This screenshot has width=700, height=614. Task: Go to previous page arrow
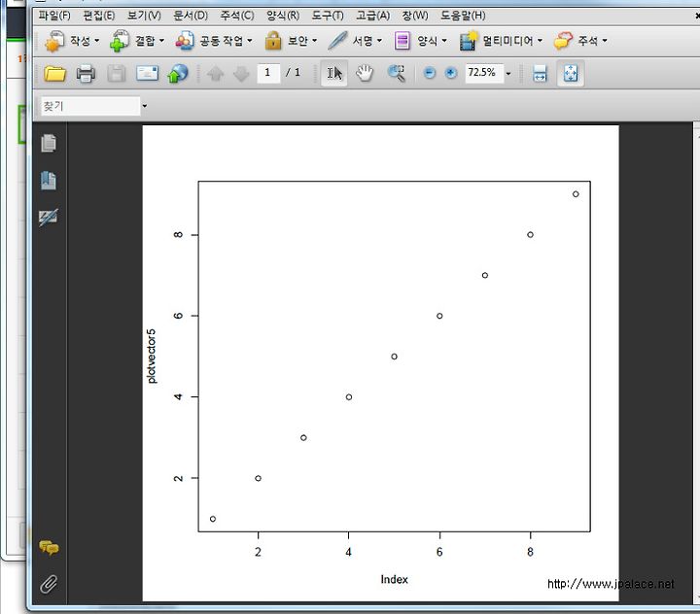click(215, 74)
